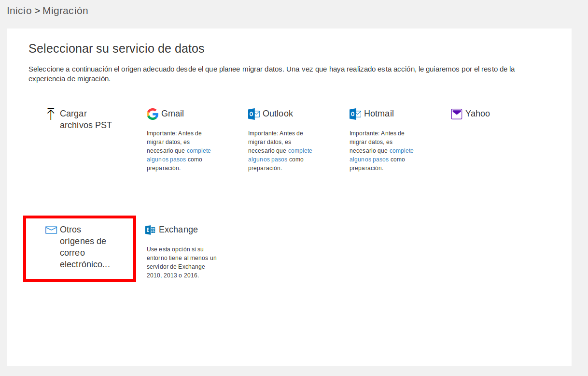Click Migración in the breadcrumb
588x376 pixels.
[x=65, y=11]
